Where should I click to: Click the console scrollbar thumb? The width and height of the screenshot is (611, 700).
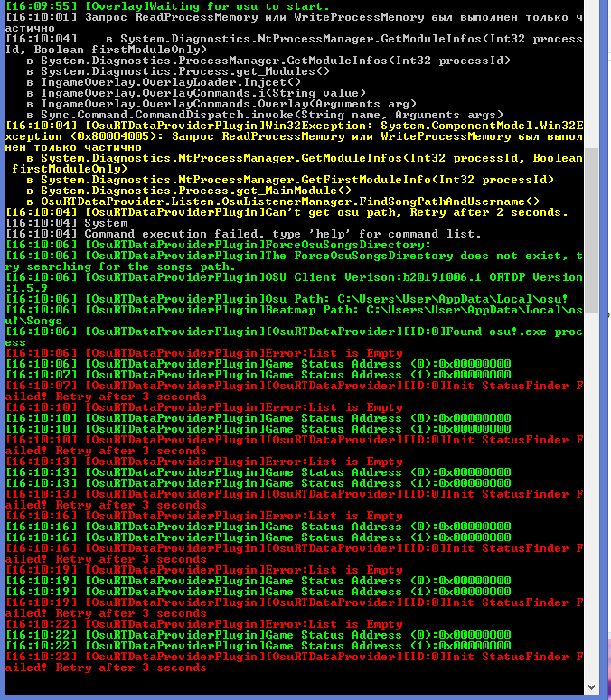tap(591, 231)
